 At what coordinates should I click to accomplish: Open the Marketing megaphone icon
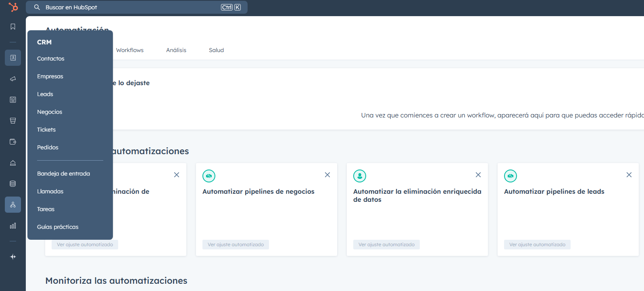[13, 79]
